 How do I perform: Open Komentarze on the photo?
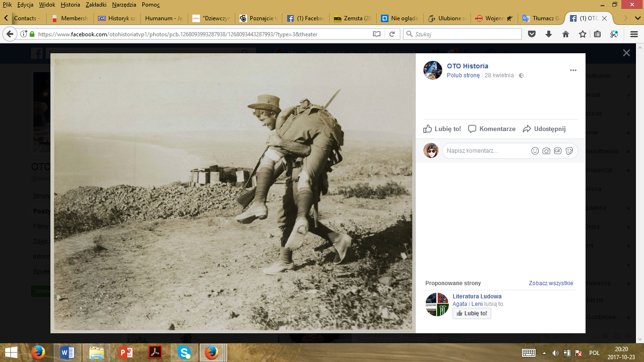(492, 129)
